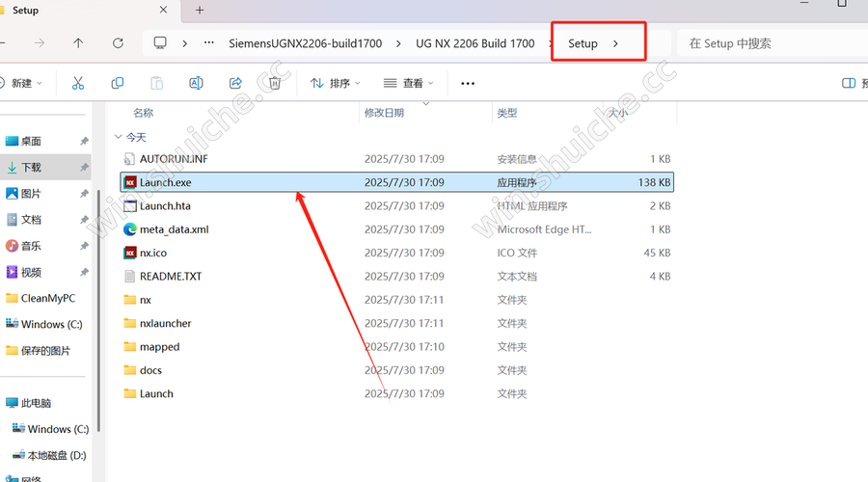
Task: Sort by 修改日期 column header
Action: pos(384,113)
